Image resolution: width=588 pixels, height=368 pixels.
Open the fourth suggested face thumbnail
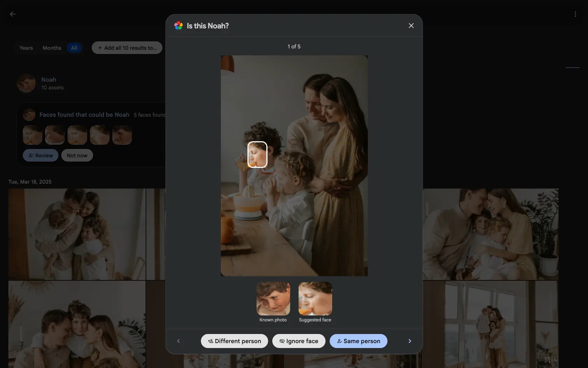tap(100, 135)
